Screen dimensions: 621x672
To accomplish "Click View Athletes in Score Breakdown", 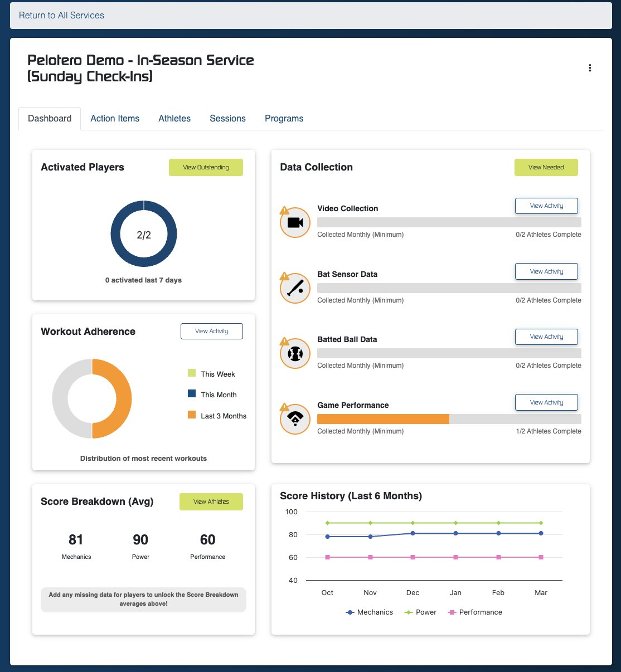I will point(211,501).
